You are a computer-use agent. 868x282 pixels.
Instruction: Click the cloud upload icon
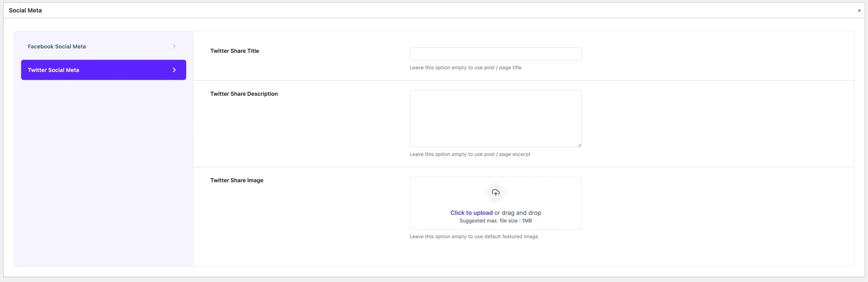click(x=495, y=193)
